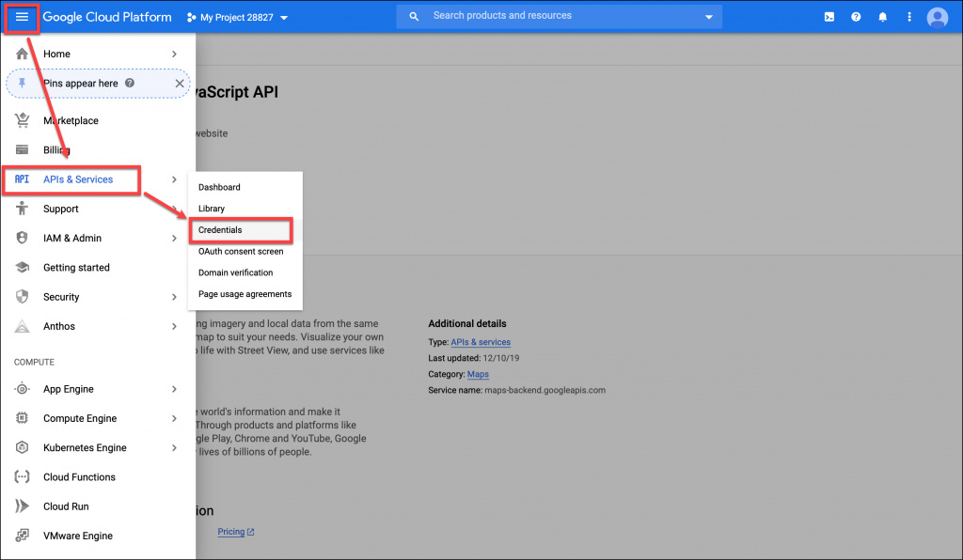Expand the search bar dropdown arrow

tap(708, 17)
